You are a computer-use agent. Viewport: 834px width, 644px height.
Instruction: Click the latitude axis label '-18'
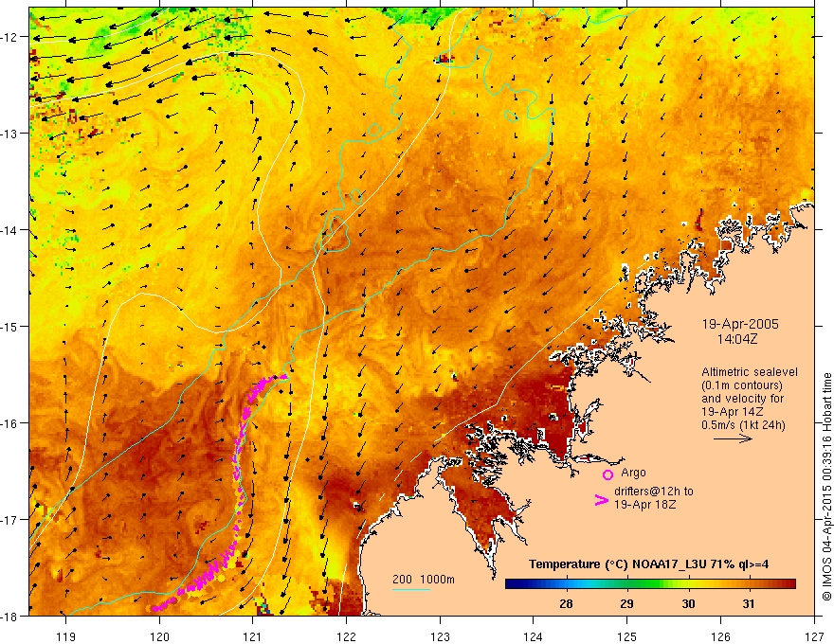[9, 616]
